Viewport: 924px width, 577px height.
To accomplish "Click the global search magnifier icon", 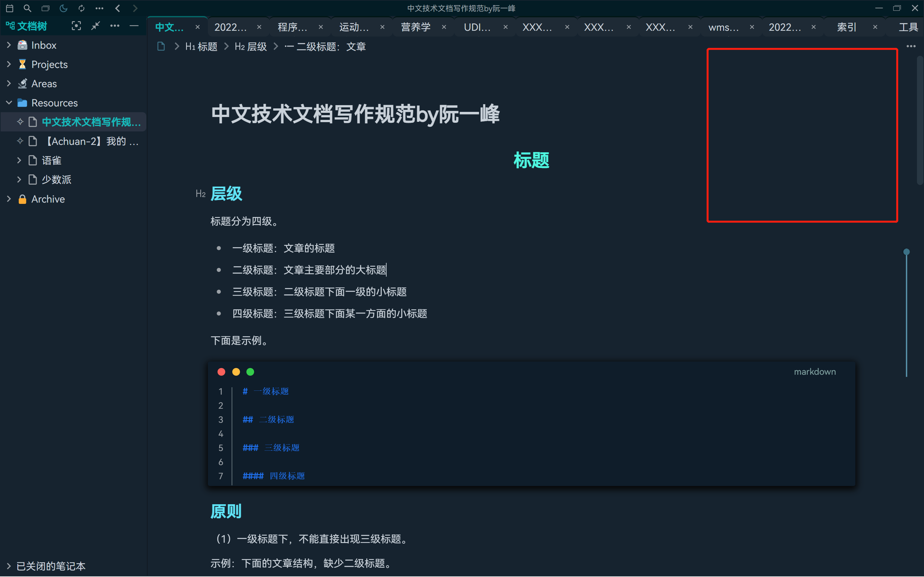I will (27, 8).
